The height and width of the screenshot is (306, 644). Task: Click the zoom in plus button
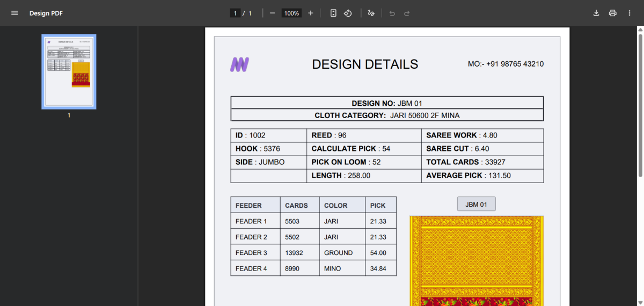(311, 13)
